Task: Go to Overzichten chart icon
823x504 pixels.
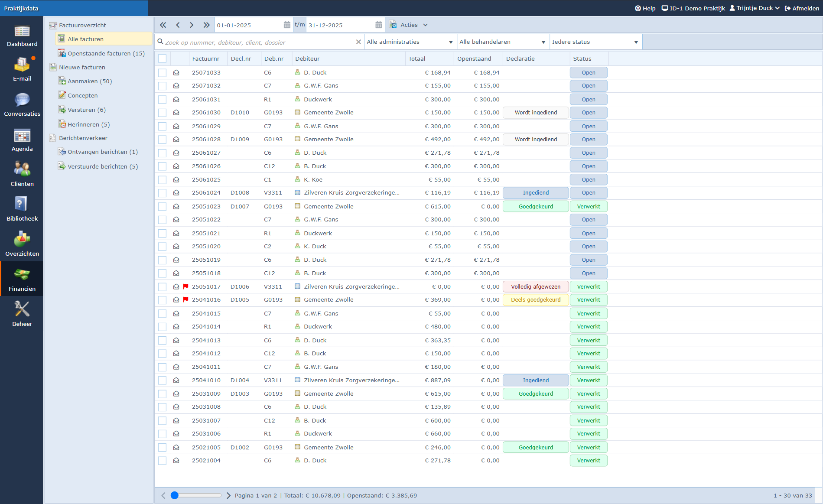Action: (22, 240)
